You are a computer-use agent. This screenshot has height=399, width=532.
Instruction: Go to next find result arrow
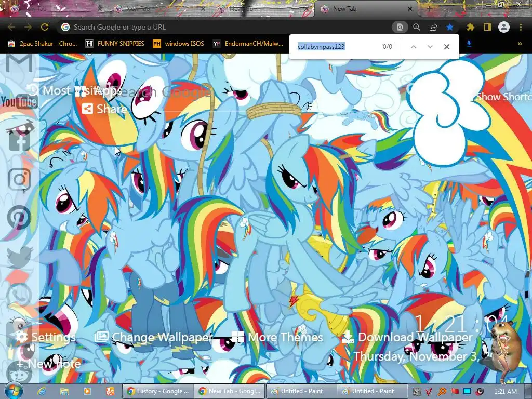[x=430, y=47]
